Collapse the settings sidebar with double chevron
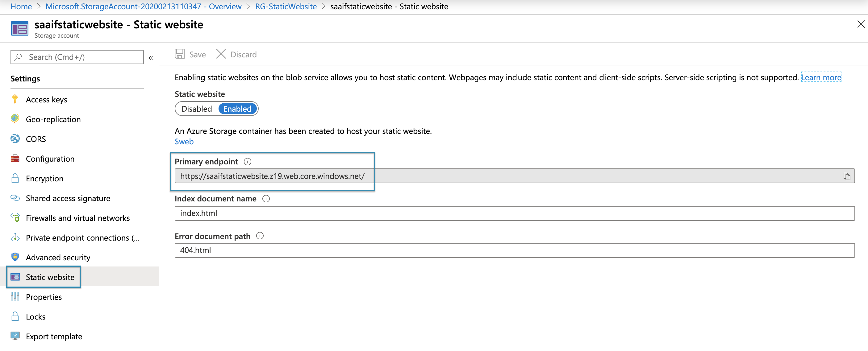This screenshot has height=351, width=868. (x=151, y=58)
